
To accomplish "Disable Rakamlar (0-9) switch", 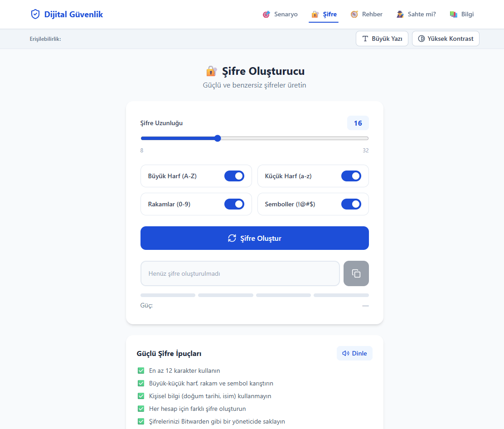I will [x=234, y=204].
